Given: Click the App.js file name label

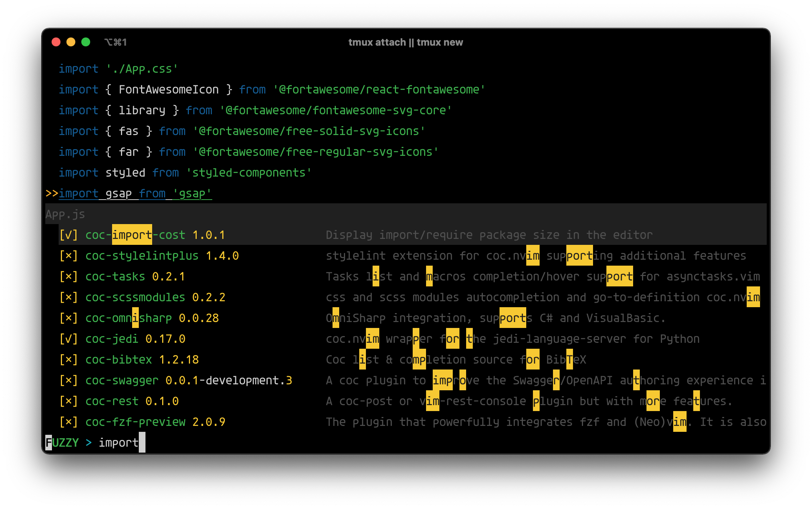Looking at the screenshot, I should pyautogui.click(x=65, y=214).
